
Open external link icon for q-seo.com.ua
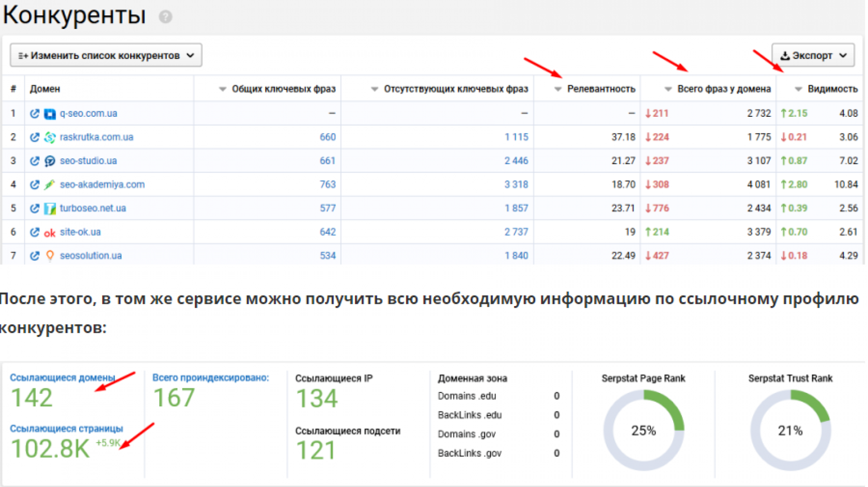[35, 114]
